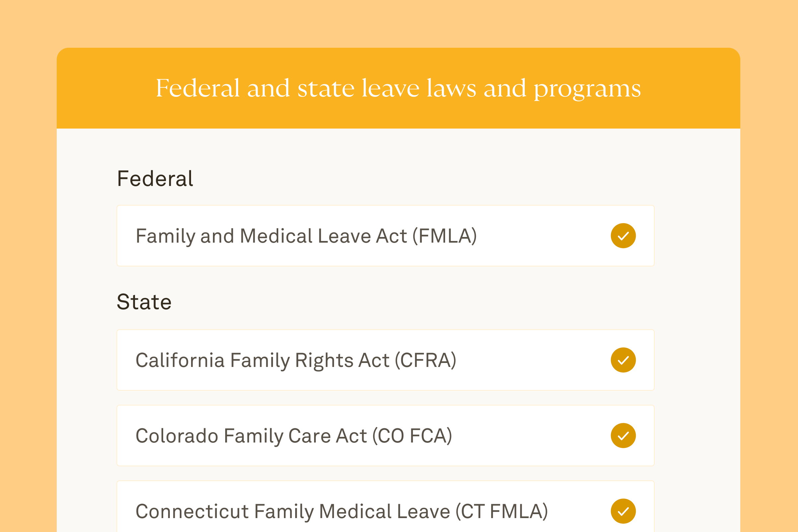This screenshot has width=798, height=532.
Task: Click the (FMLA) acronym in the Federal row
Action: coord(445,236)
